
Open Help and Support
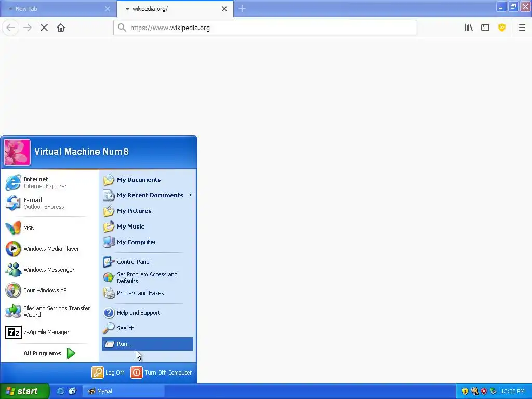coord(147,313)
